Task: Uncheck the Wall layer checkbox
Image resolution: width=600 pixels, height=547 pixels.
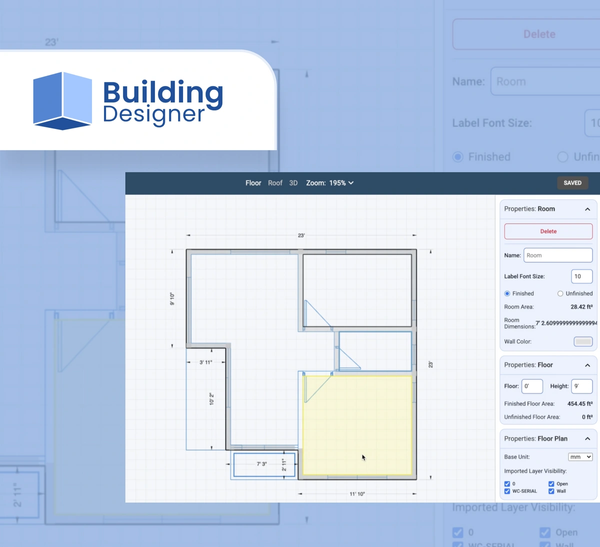Action: 551,491
